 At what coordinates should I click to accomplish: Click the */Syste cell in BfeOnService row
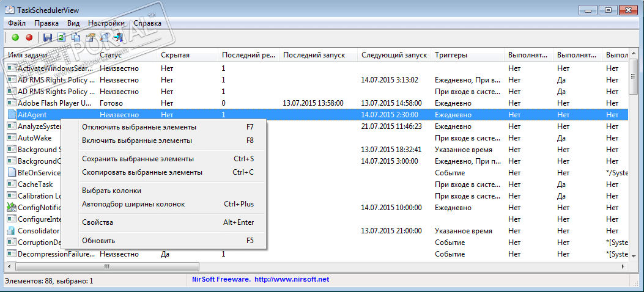point(617,173)
